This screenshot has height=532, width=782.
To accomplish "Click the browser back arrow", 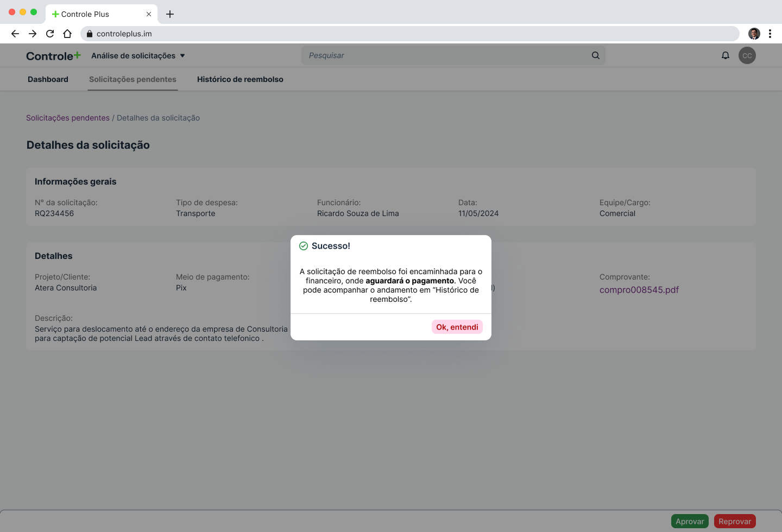I will [x=15, y=34].
